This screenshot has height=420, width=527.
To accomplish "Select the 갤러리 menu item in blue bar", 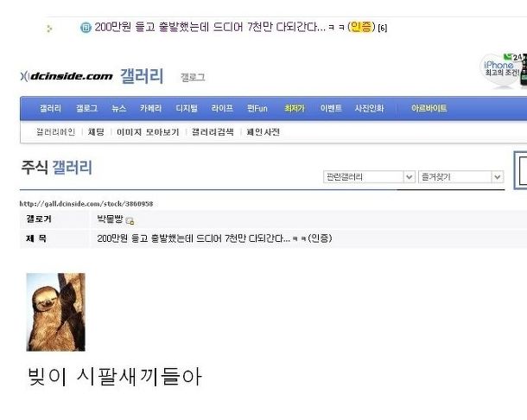I will coord(50,108).
